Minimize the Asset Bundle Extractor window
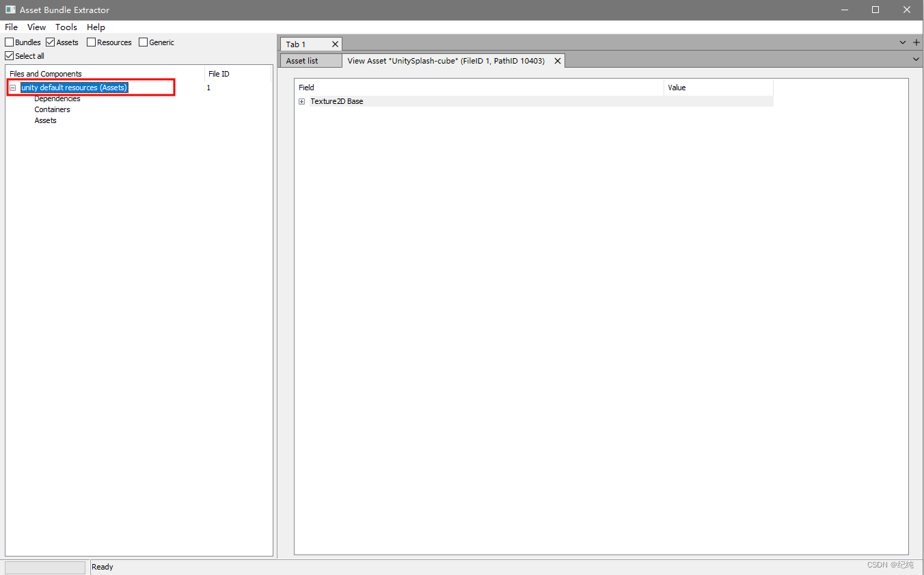The image size is (924, 575). pyautogui.click(x=844, y=10)
